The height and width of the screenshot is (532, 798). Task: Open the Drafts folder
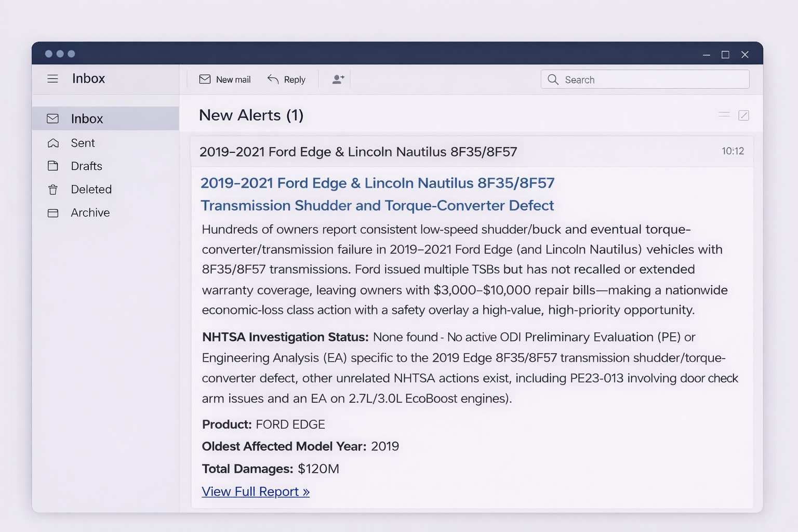[86, 166]
